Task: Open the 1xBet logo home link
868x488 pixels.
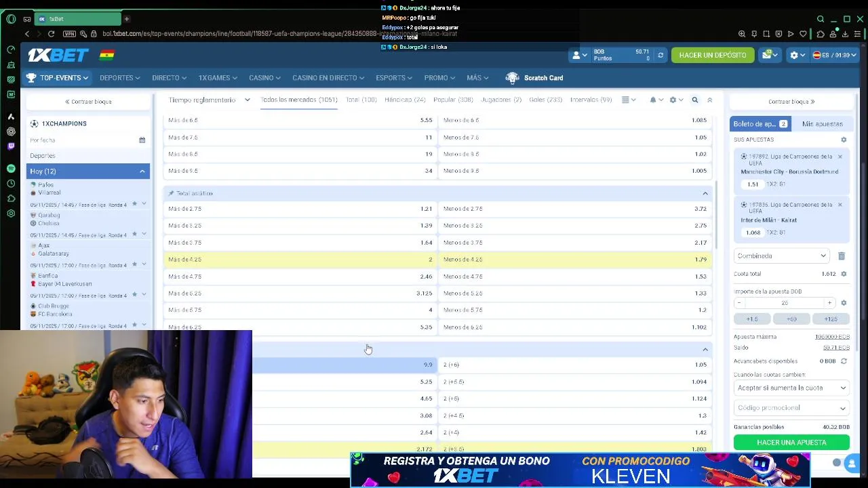Action: 58,55
